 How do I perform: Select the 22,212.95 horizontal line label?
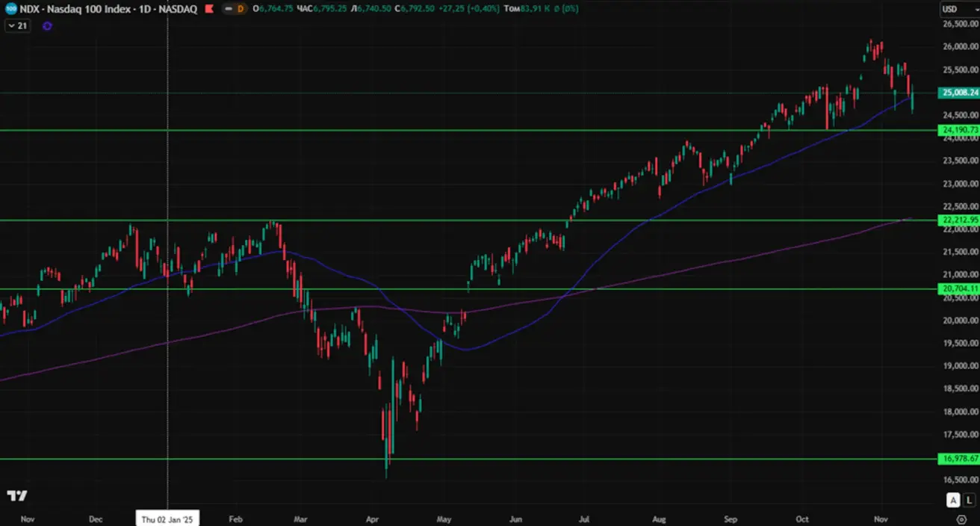point(958,220)
